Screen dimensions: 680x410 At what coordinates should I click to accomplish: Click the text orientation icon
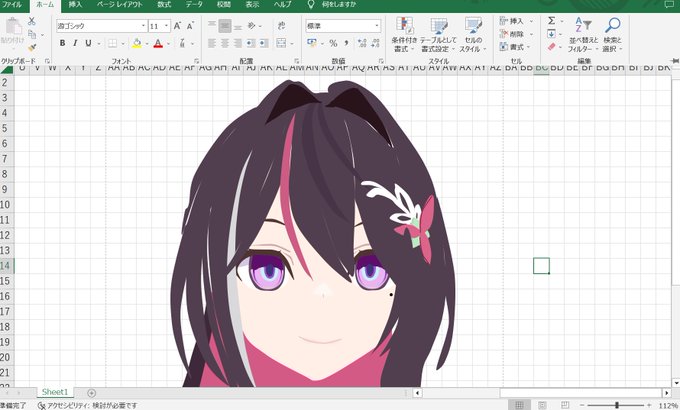(x=252, y=26)
